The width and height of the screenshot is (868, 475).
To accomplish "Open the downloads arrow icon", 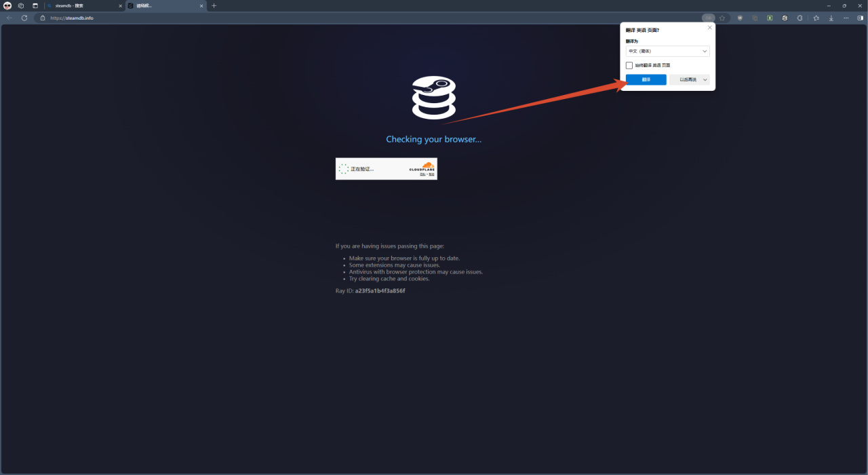I will point(831,18).
